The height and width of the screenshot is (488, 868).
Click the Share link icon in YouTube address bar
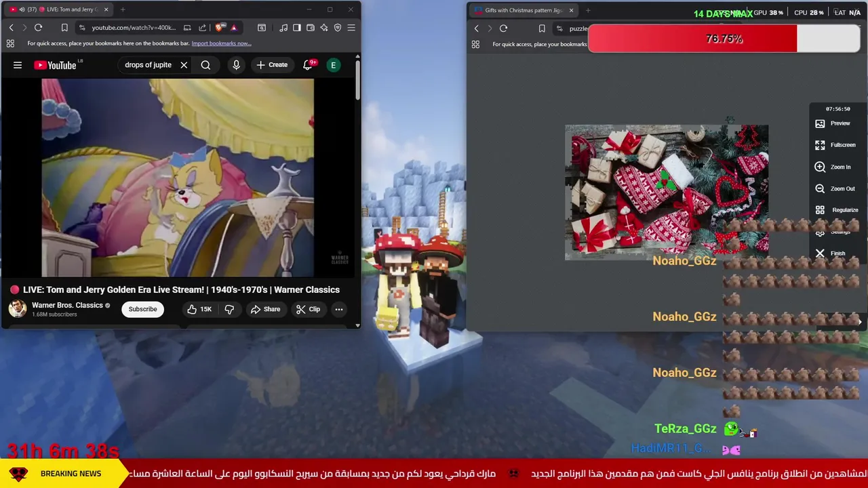202,28
